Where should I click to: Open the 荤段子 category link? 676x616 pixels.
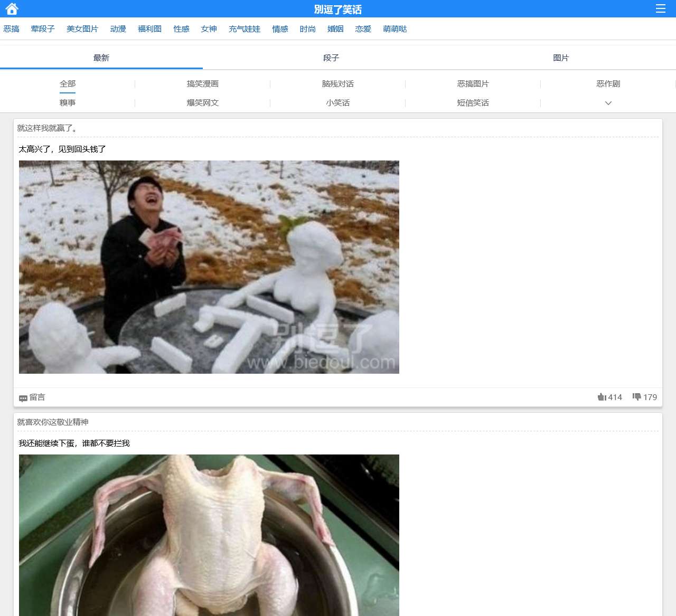[43, 29]
